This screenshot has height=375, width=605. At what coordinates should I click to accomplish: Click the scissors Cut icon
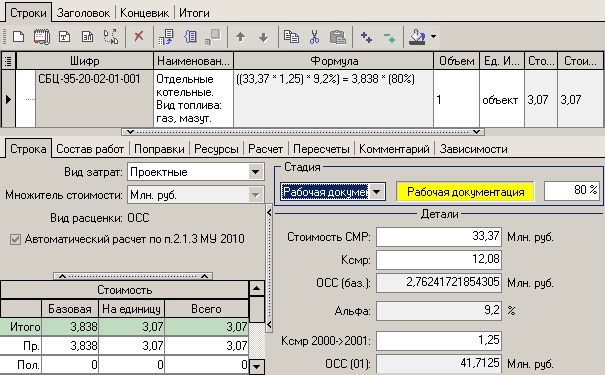pos(314,37)
